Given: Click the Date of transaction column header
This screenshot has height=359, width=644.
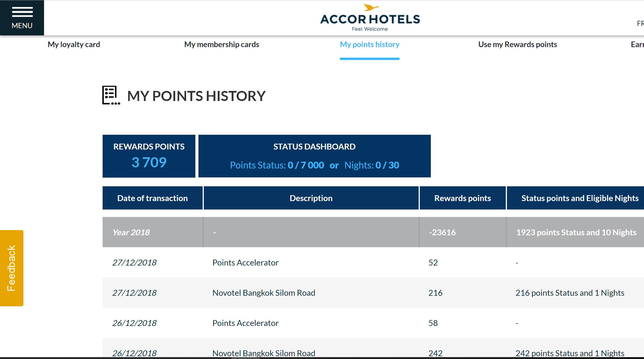Looking at the screenshot, I should pyautogui.click(x=152, y=198).
